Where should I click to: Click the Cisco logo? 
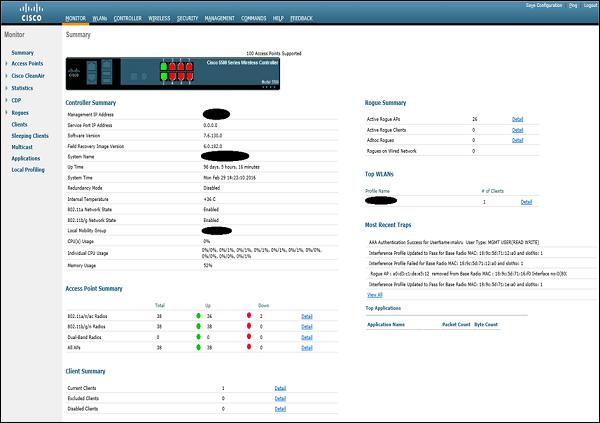(x=31, y=13)
